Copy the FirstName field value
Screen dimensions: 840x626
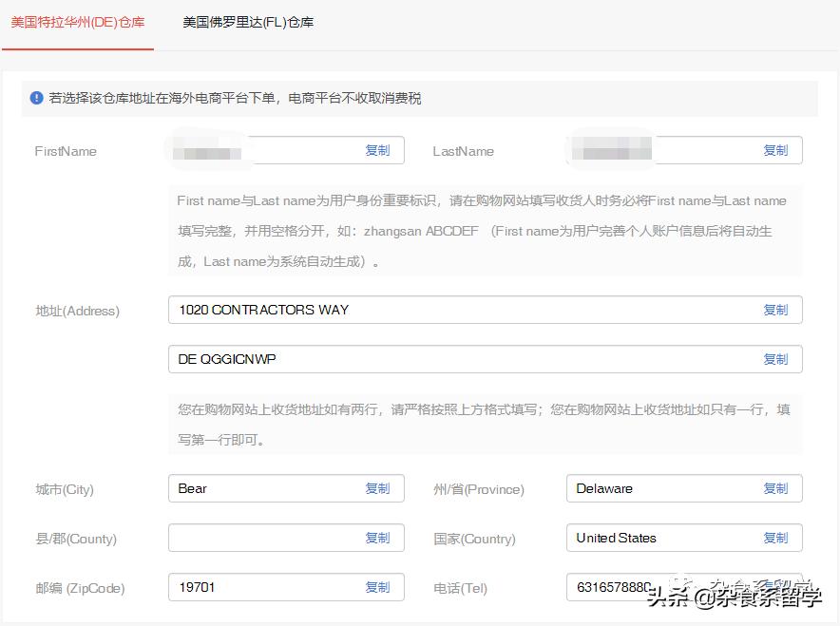pyautogui.click(x=377, y=150)
